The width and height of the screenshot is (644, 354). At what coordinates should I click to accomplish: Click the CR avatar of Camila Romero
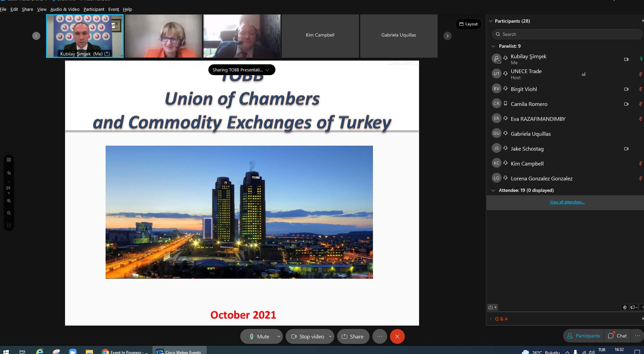pos(496,104)
